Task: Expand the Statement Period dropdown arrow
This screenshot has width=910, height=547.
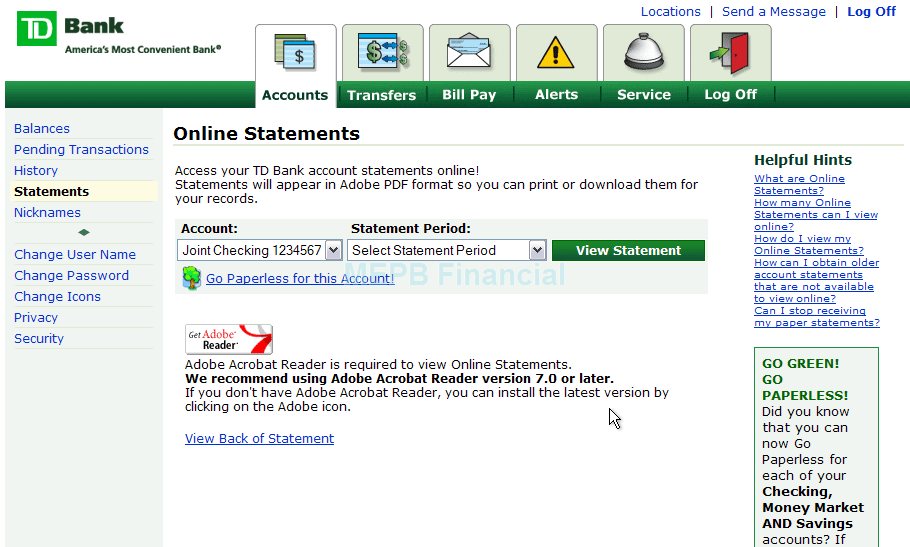Action: [x=537, y=251]
